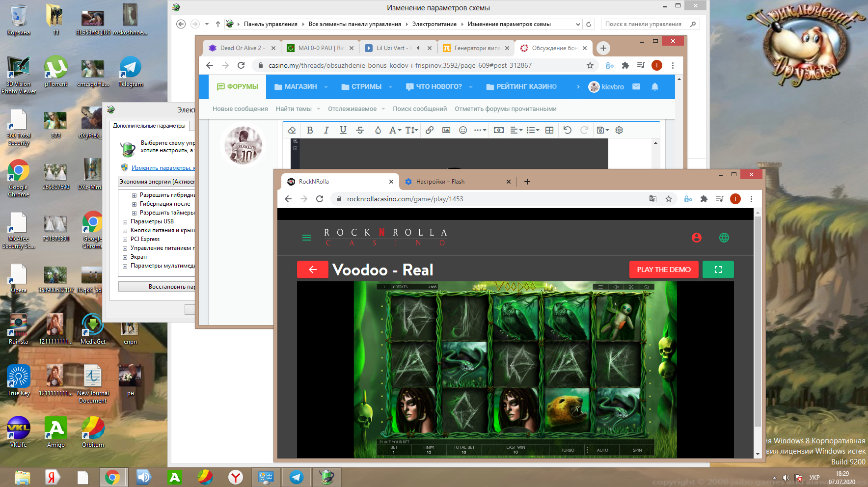This screenshot has height=487, width=868.
Task: Click the insert link icon in editor
Action: coord(430,130)
